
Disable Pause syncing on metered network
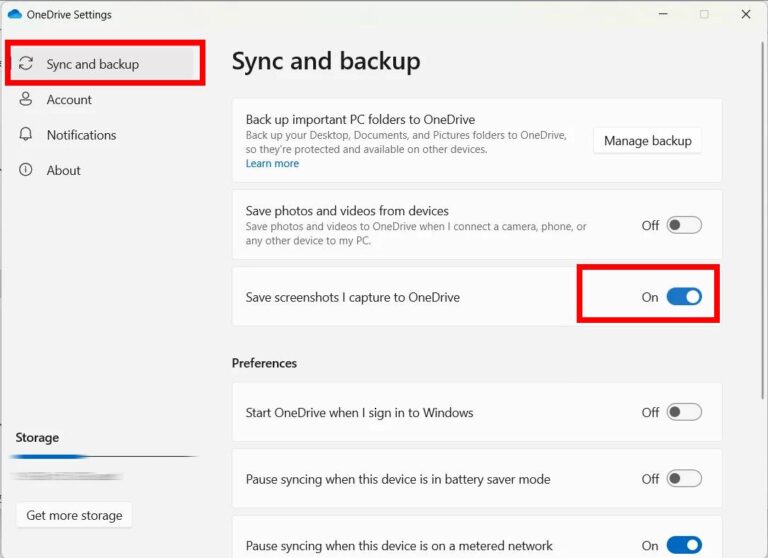coord(684,545)
